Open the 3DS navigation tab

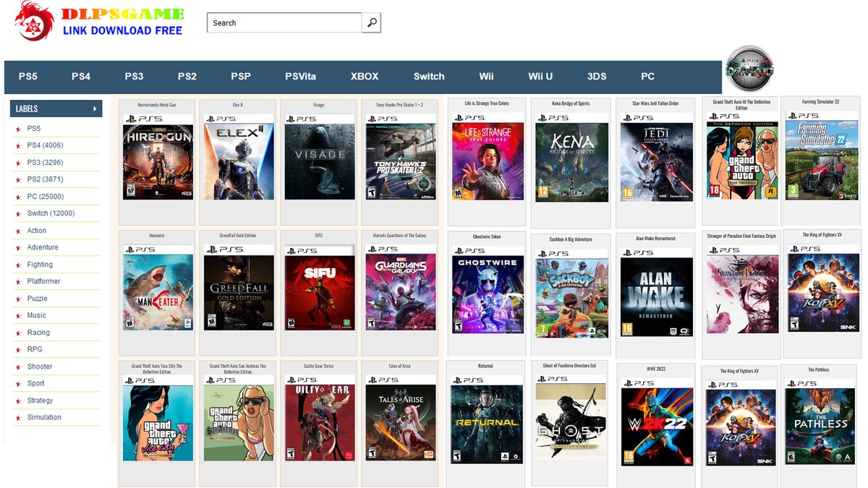[597, 76]
